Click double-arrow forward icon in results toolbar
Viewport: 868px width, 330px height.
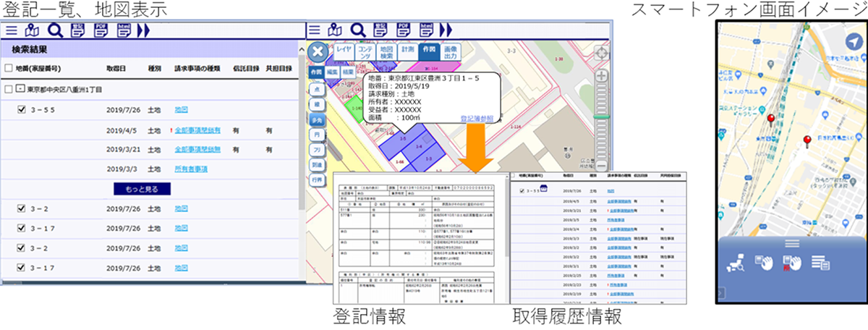[x=142, y=30]
